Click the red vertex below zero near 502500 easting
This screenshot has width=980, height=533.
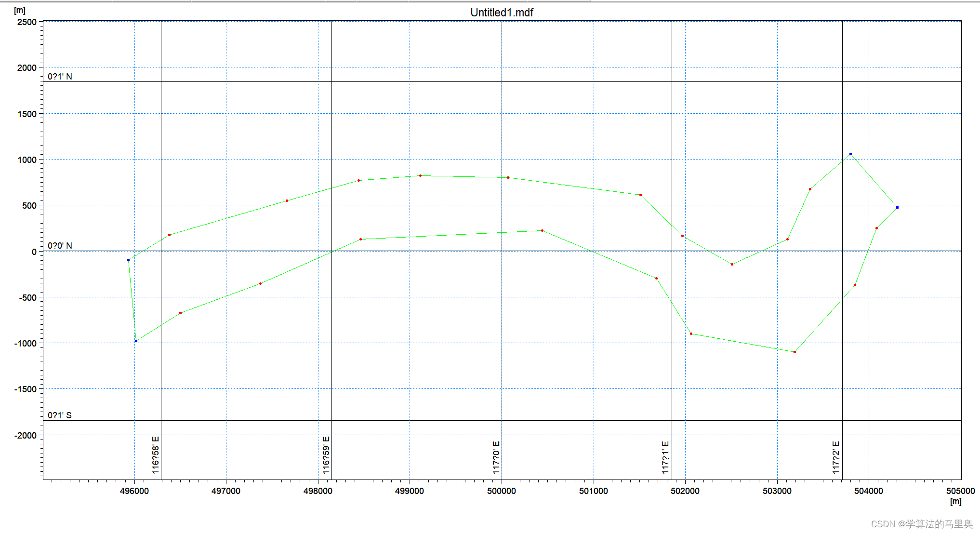[x=732, y=265]
